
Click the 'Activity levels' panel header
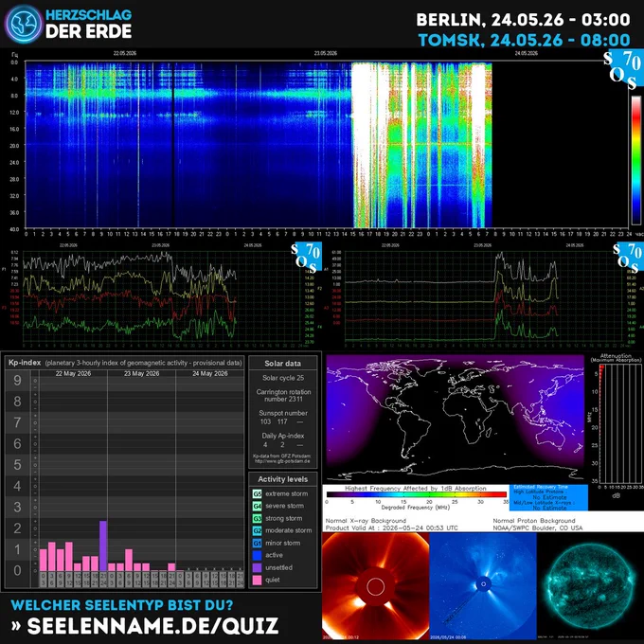282,479
